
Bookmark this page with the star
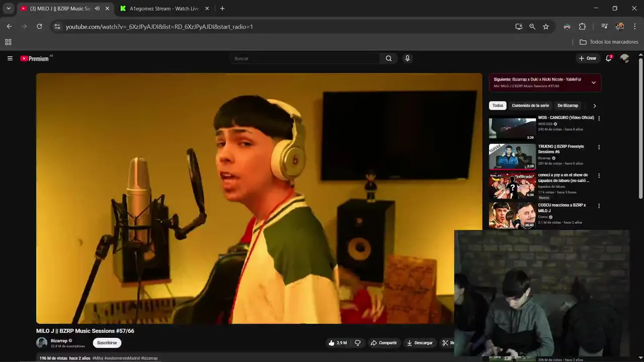point(546,27)
